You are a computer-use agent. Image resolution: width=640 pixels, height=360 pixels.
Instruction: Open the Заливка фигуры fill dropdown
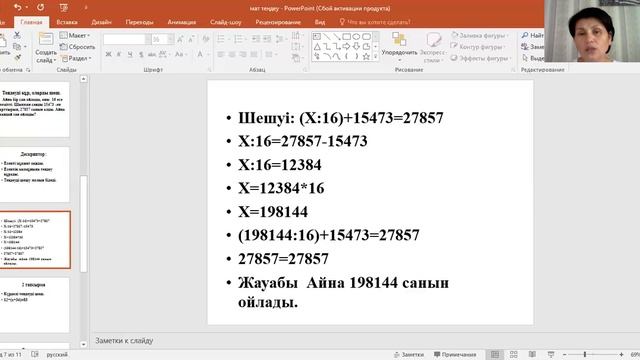[x=480, y=36]
